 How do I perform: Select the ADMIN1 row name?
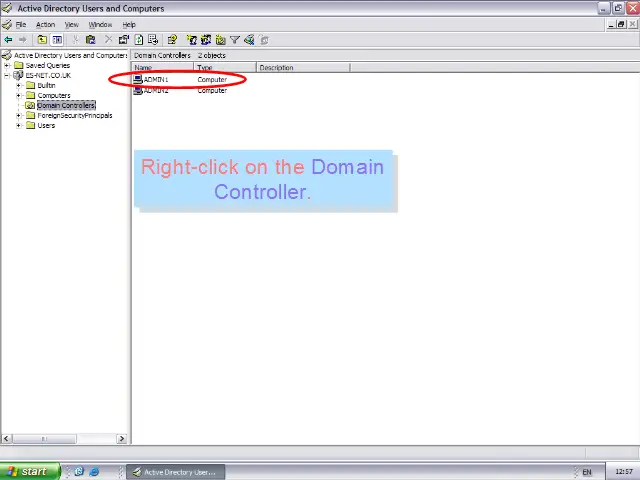click(x=156, y=80)
